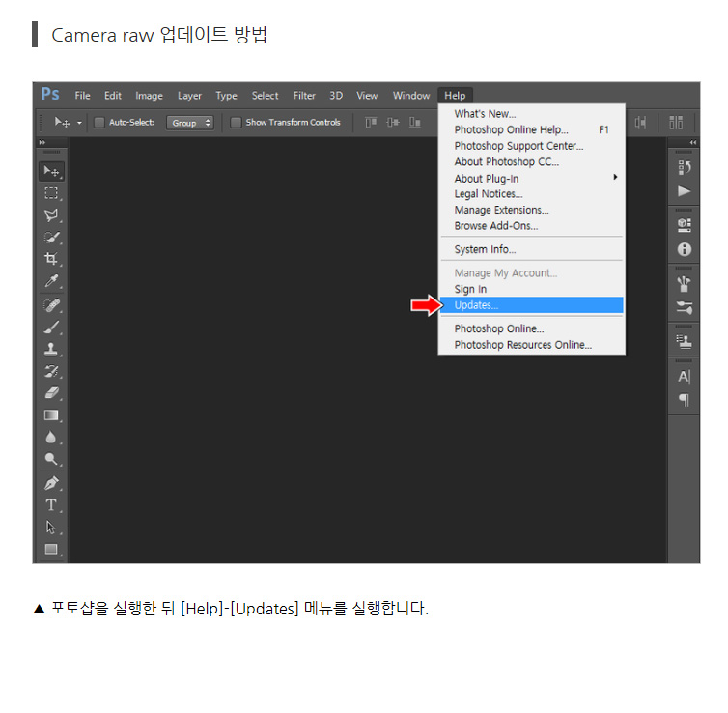Screen dimensions: 728x713
Task: Enable Show Transform Controls checkbox
Action: [236, 122]
